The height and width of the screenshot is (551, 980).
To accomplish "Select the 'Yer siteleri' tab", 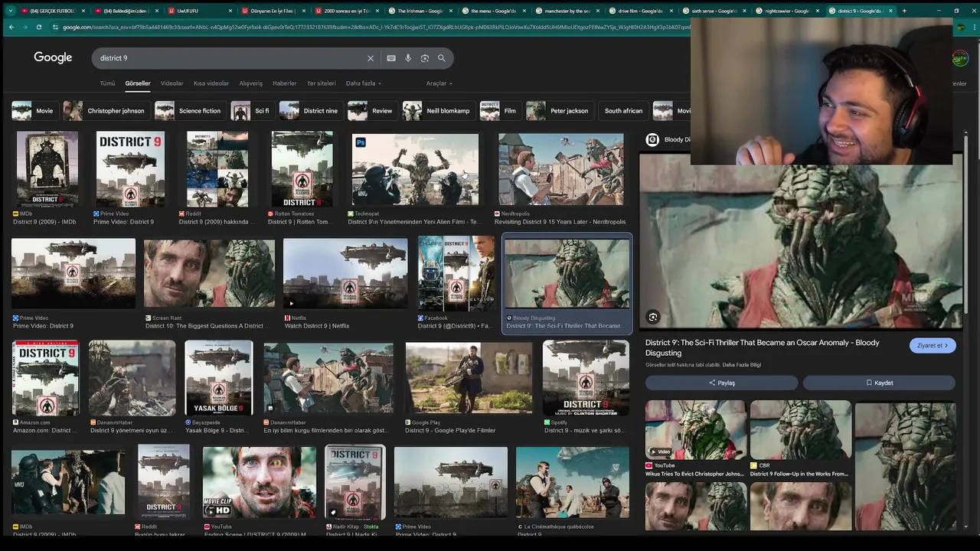I will 322,83.
